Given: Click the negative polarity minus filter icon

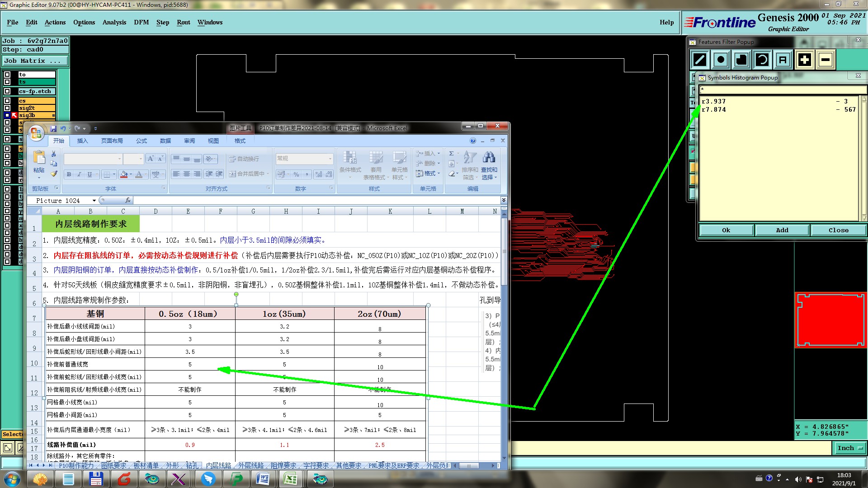Looking at the screenshot, I should click(826, 60).
